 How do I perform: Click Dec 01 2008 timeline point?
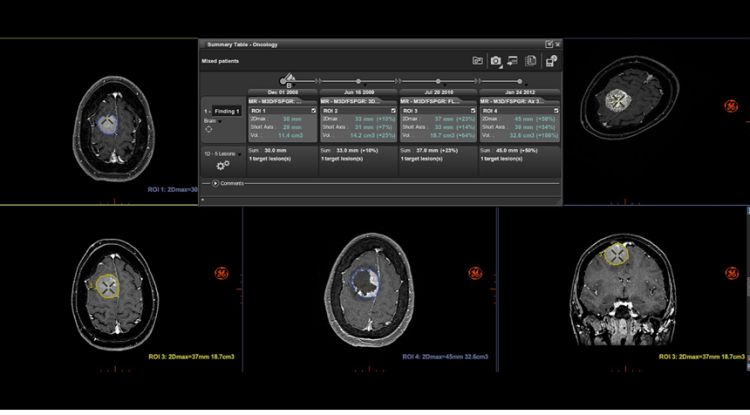[x=283, y=81]
